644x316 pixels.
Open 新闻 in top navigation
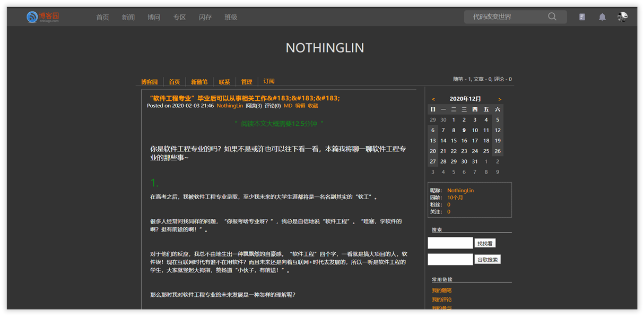(x=128, y=17)
